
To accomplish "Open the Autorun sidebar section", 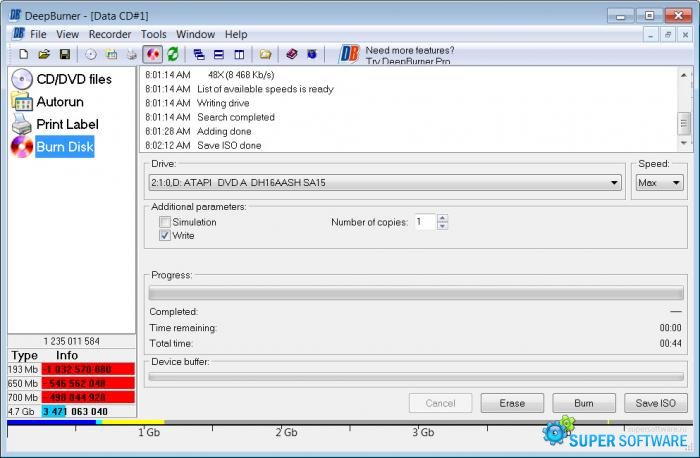I will tap(47, 102).
